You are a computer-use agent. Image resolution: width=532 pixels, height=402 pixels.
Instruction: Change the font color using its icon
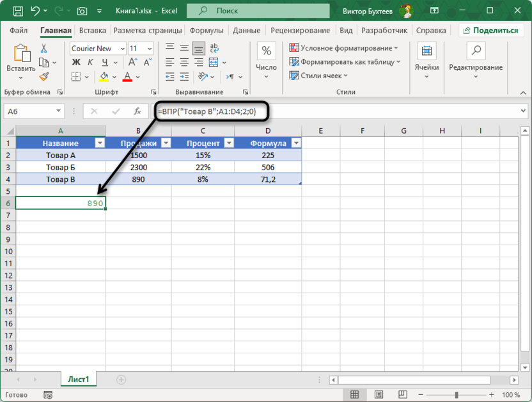click(126, 77)
